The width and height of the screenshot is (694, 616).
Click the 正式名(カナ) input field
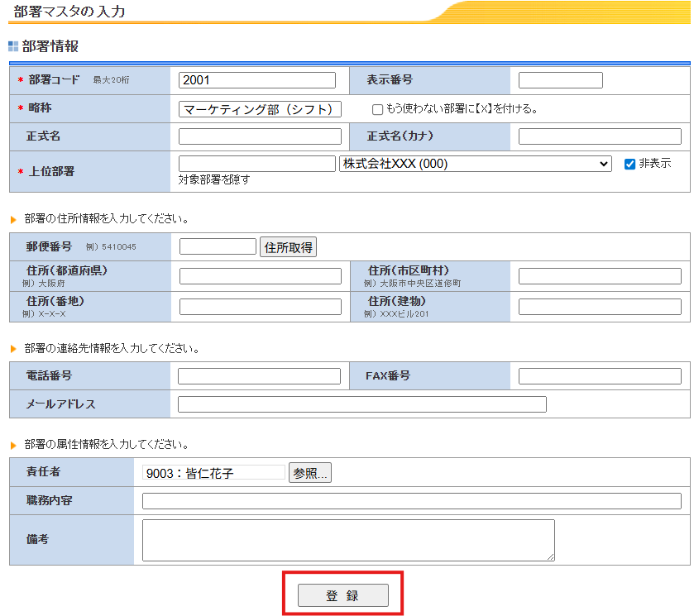(x=600, y=136)
